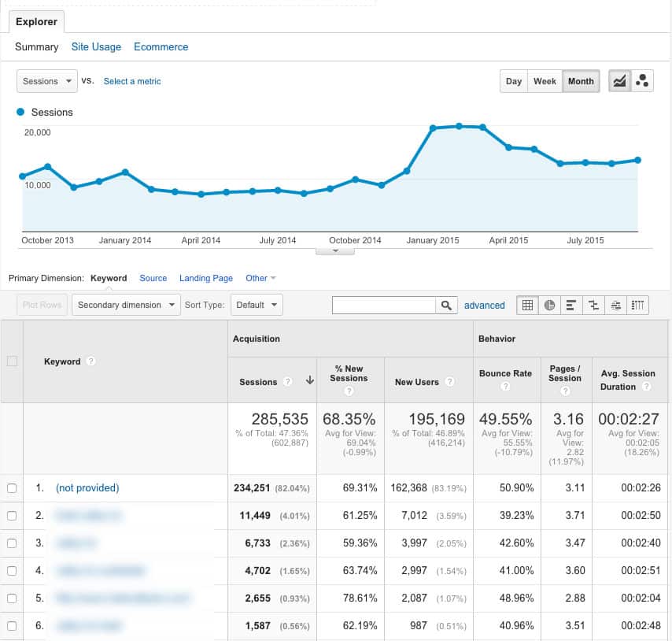This screenshot has height=641, width=672.
Task: Switch to the pie chart percentage view
Action: pos(549,305)
